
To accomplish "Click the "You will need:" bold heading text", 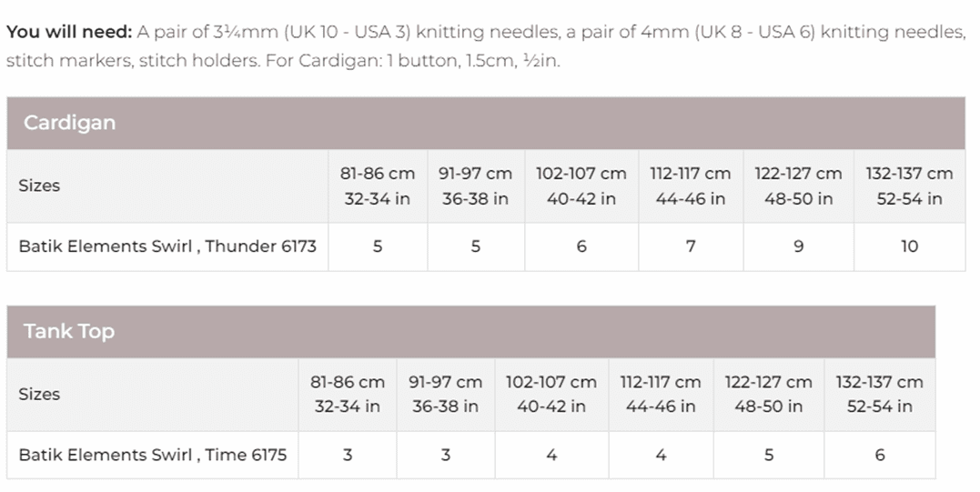I will [69, 32].
